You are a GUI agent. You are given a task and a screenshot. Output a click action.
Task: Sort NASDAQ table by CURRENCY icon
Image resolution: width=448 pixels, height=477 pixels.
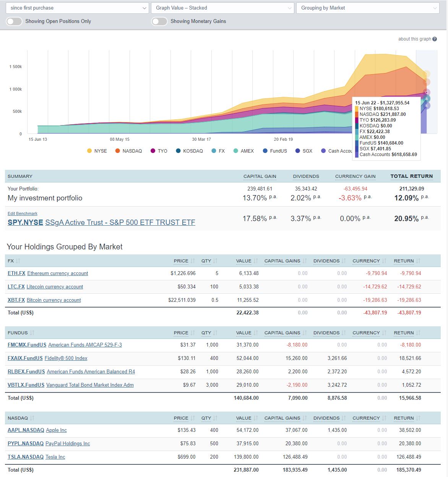(x=384, y=418)
